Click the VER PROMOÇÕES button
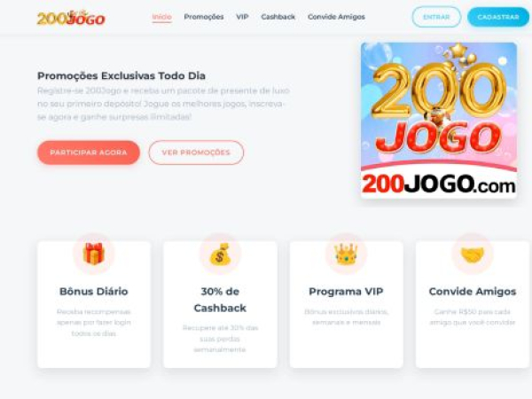The image size is (532, 399). (196, 153)
